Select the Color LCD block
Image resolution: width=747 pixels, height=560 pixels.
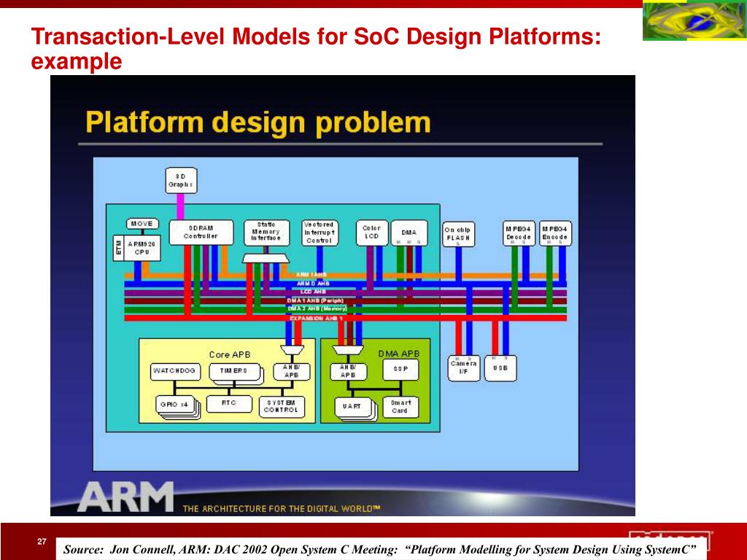click(371, 233)
